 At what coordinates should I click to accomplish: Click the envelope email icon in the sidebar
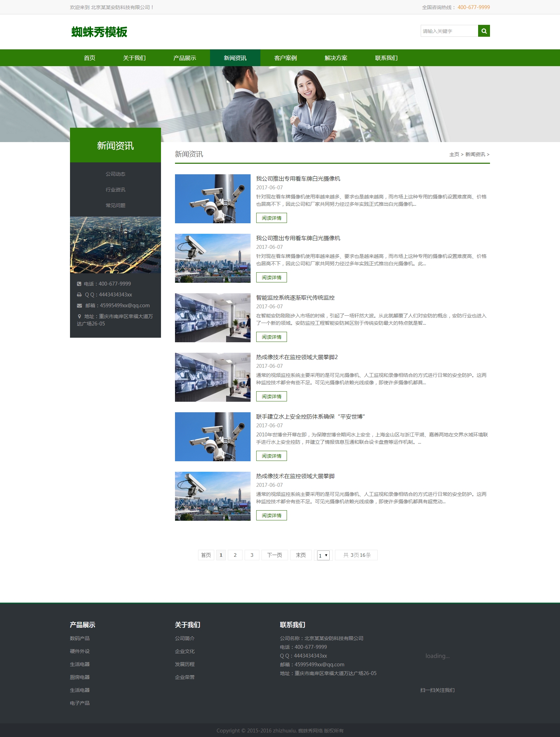pos(79,306)
